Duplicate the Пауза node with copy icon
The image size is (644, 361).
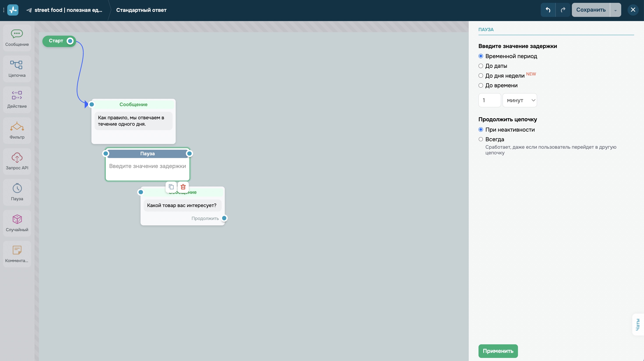[171, 187]
